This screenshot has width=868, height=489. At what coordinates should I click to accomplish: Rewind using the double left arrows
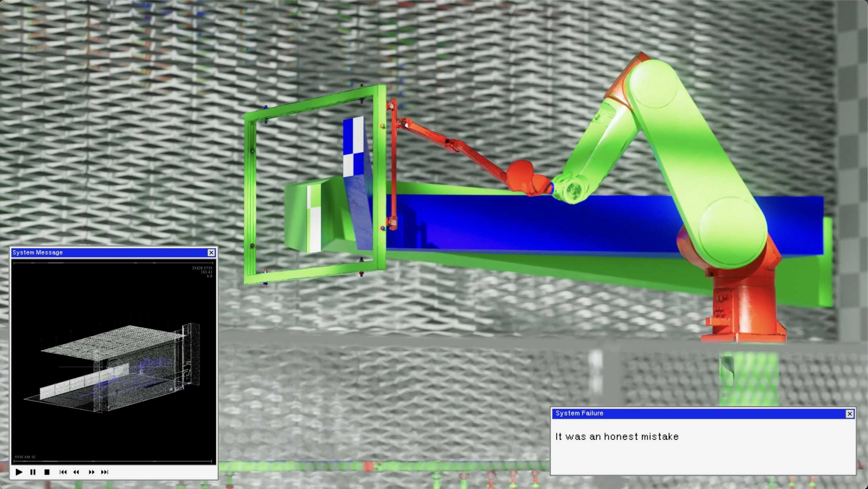[x=76, y=472]
